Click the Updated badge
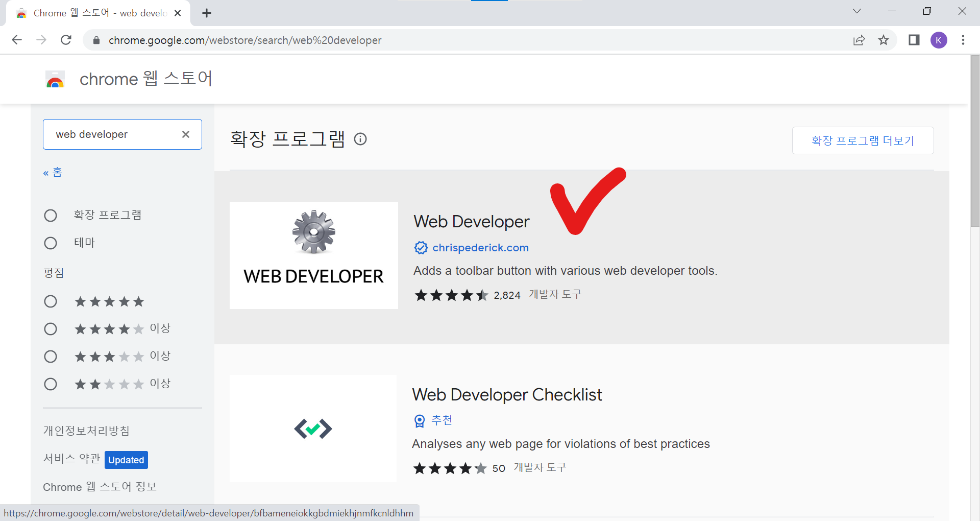Screen dimensions: 980x521 126,460
